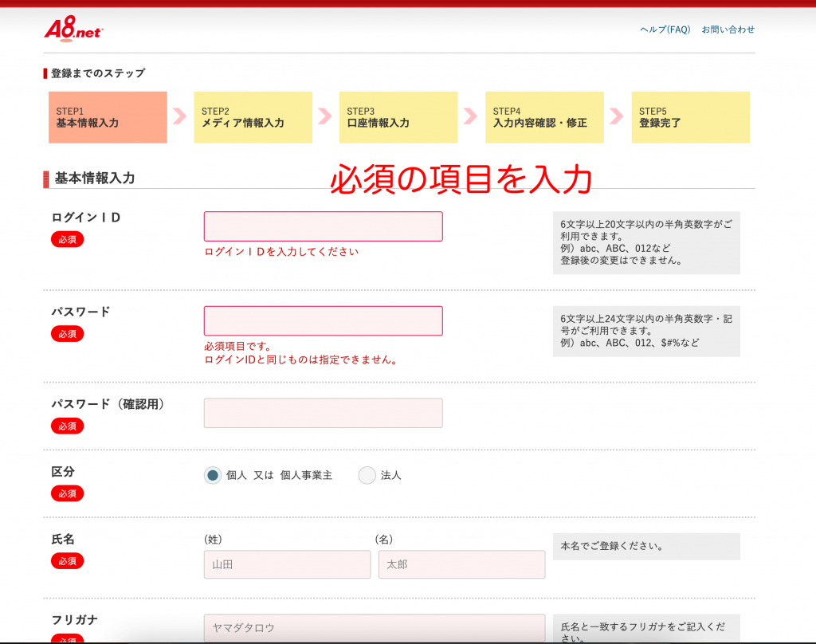Image resolution: width=816 pixels, height=644 pixels.
Task: Click the 姓 field showing 山田
Action: pos(287,564)
